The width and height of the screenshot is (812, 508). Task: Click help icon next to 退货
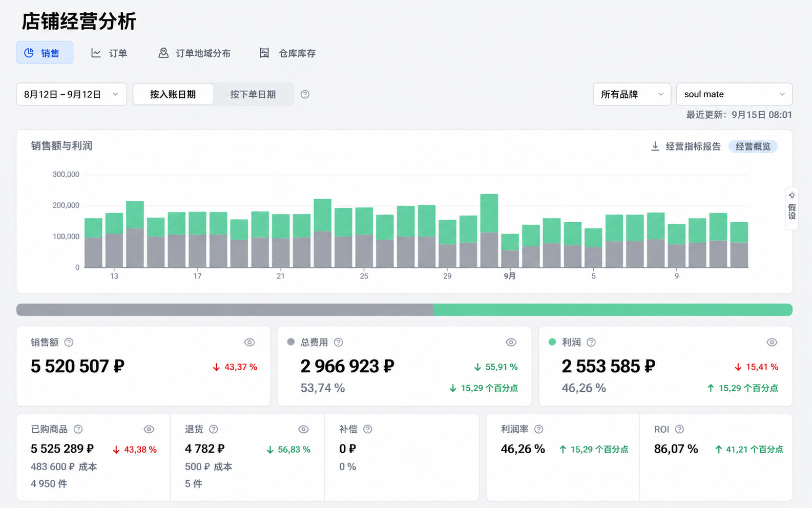(214, 429)
